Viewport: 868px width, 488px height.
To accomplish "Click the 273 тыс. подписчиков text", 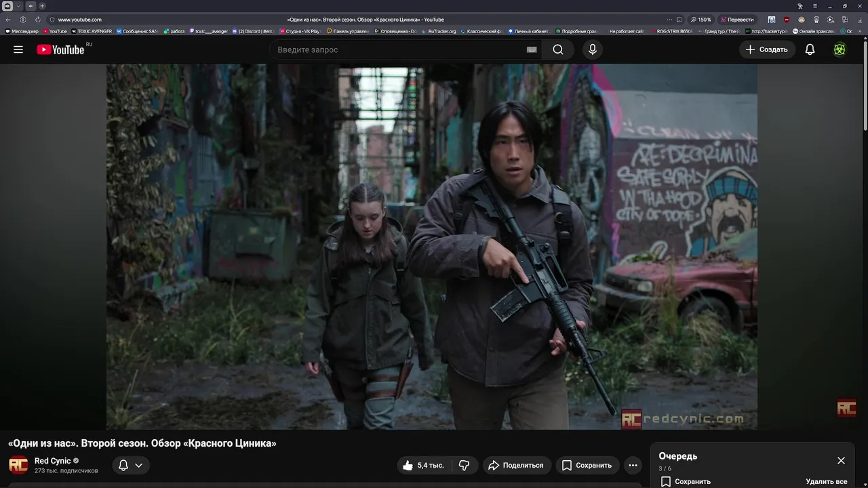I will [66, 470].
